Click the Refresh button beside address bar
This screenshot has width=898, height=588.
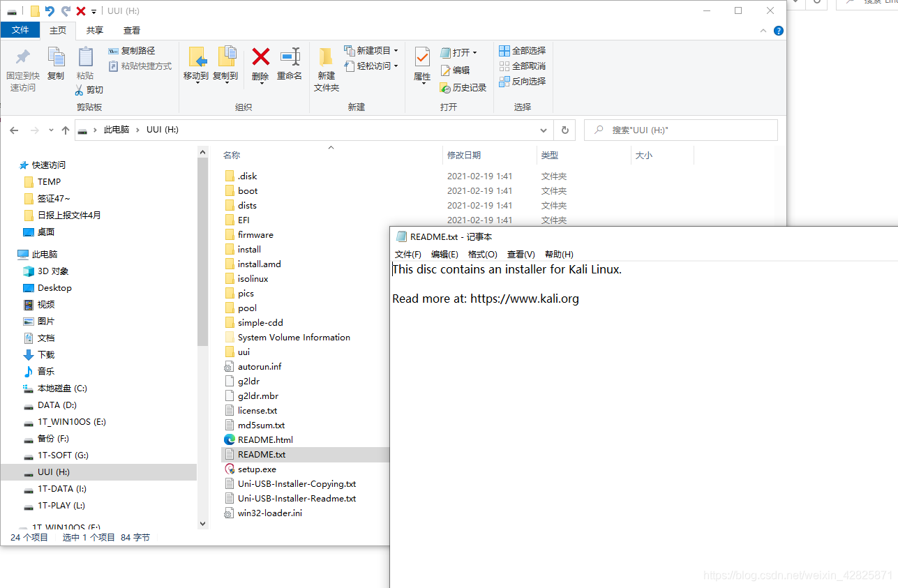pyautogui.click(x=564, y=130)
